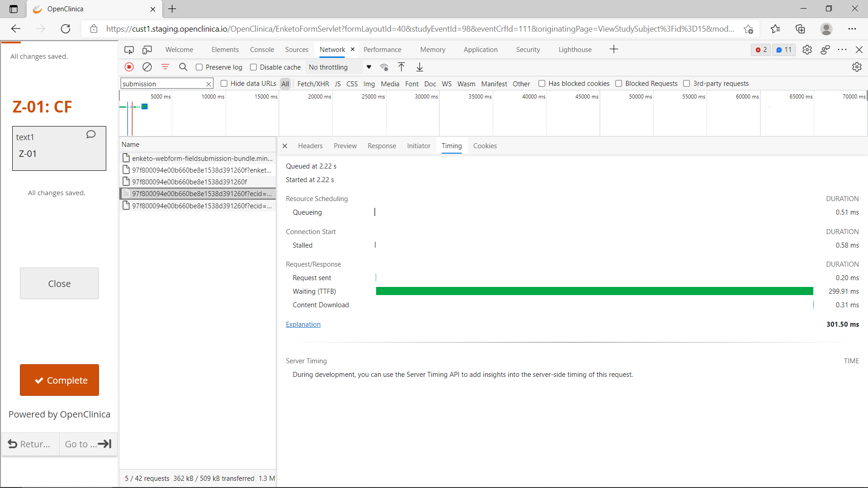
Task: Click the import HAR upload arrow
Action: pos(401,67)
